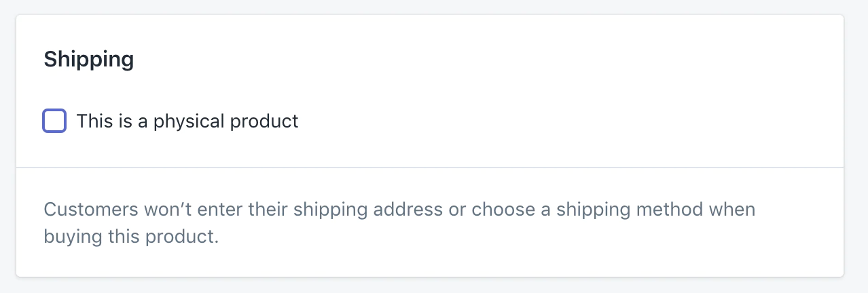Click "buying this product." text line
The width and height of the screenshot is (868, 293).
click(131, 238)
